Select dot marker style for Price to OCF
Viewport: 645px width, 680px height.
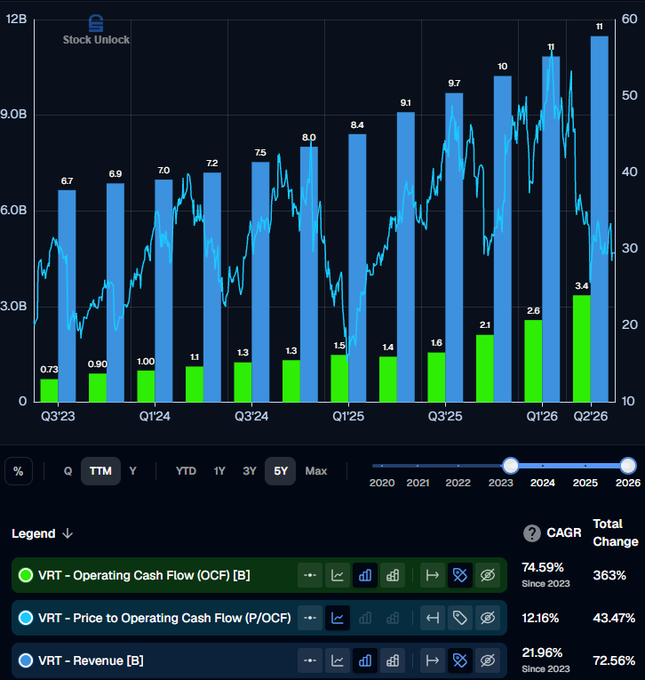(310, 618)
